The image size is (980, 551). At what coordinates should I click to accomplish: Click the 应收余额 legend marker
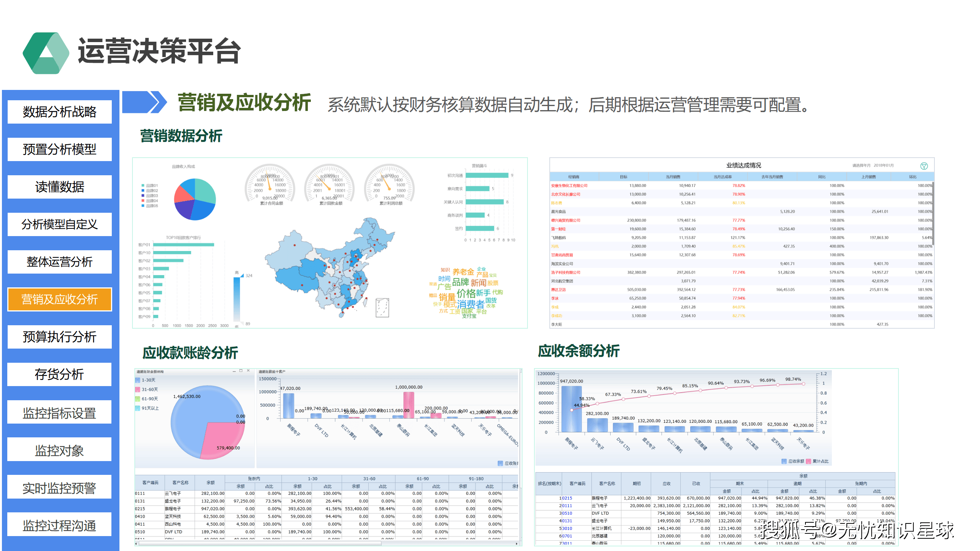click(x=784, y=461)
